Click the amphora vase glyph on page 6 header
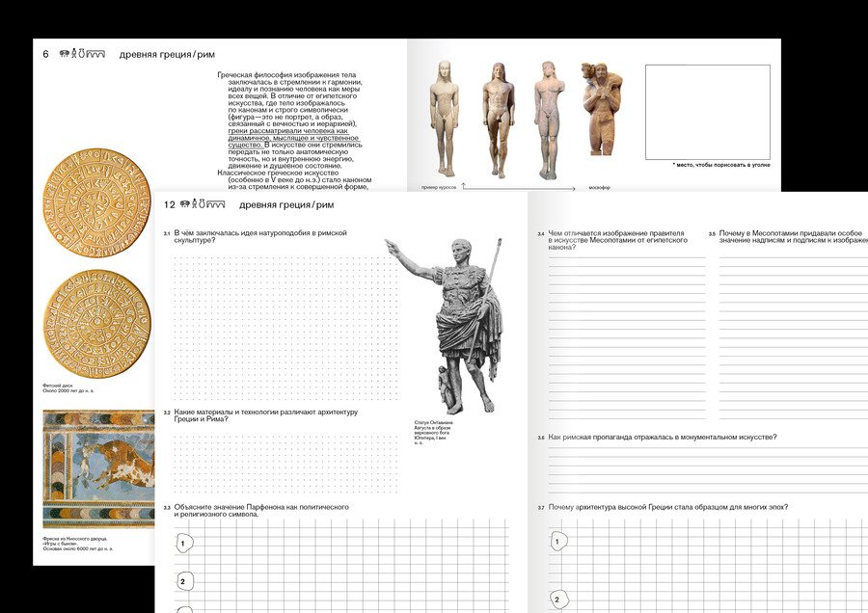The width and height of the screenshot is (868, 613). (81, 54)
